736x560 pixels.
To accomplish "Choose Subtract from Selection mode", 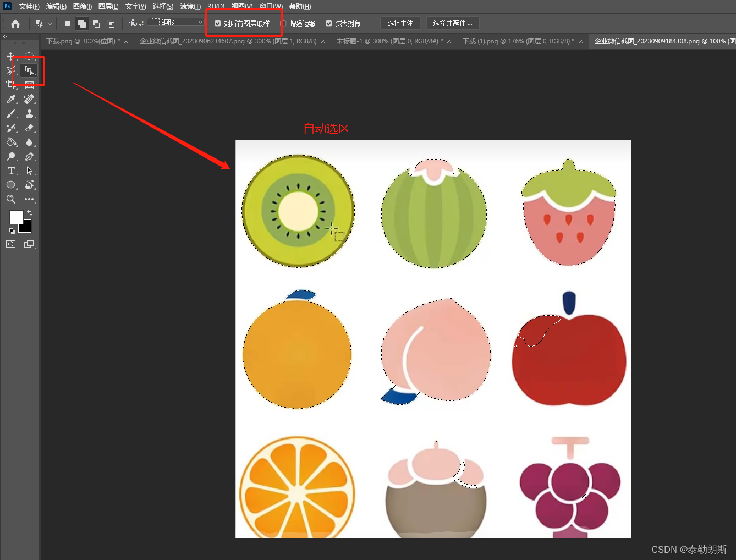I will 96,24.
